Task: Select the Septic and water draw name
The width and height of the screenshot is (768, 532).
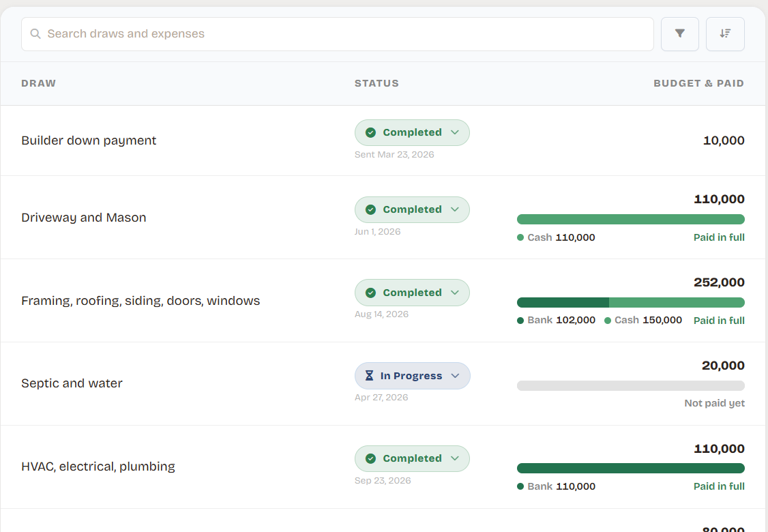Action: [72, 383]
